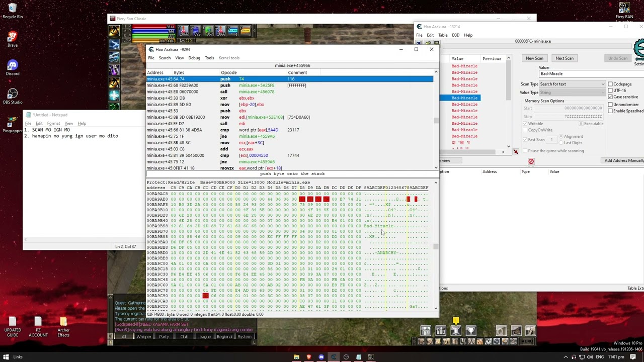Open the Discord desktop shortcut
644x362 pixels.
(x=12, y=67)
